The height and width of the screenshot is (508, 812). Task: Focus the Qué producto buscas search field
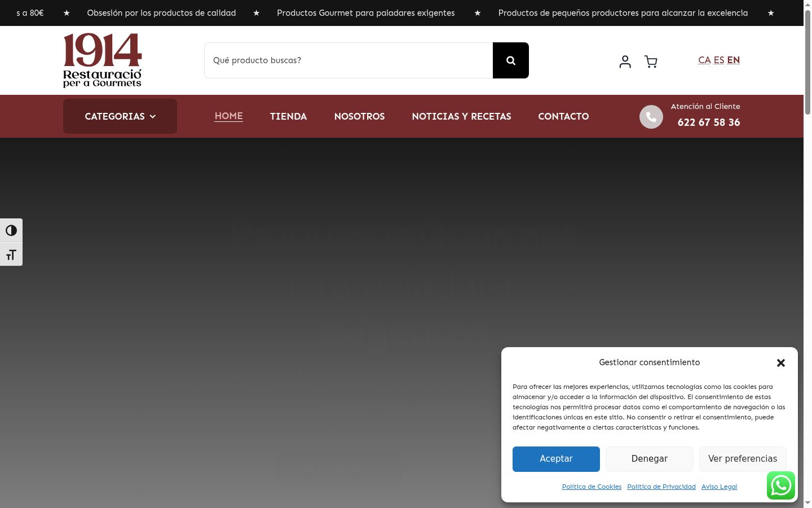(348, 60)
